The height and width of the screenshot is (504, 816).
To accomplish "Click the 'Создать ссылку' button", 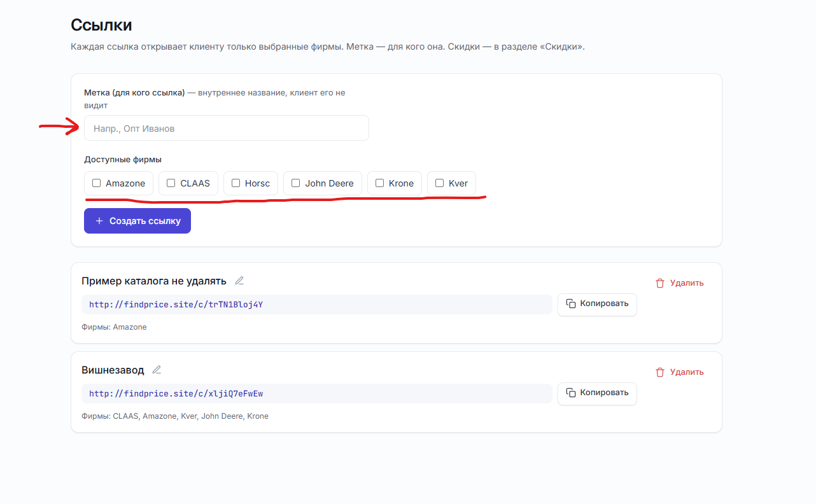I will (x=137, y=221).
